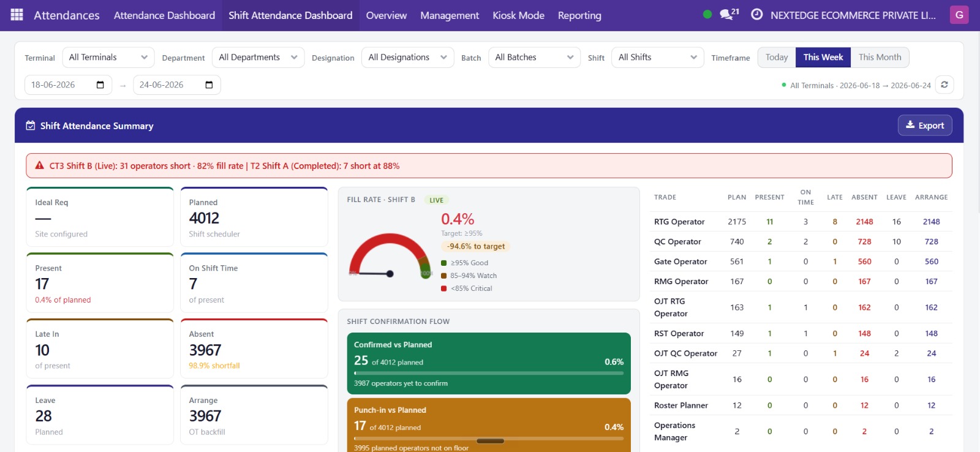
Task: Click the green online status dot
Action: point(707,15)
